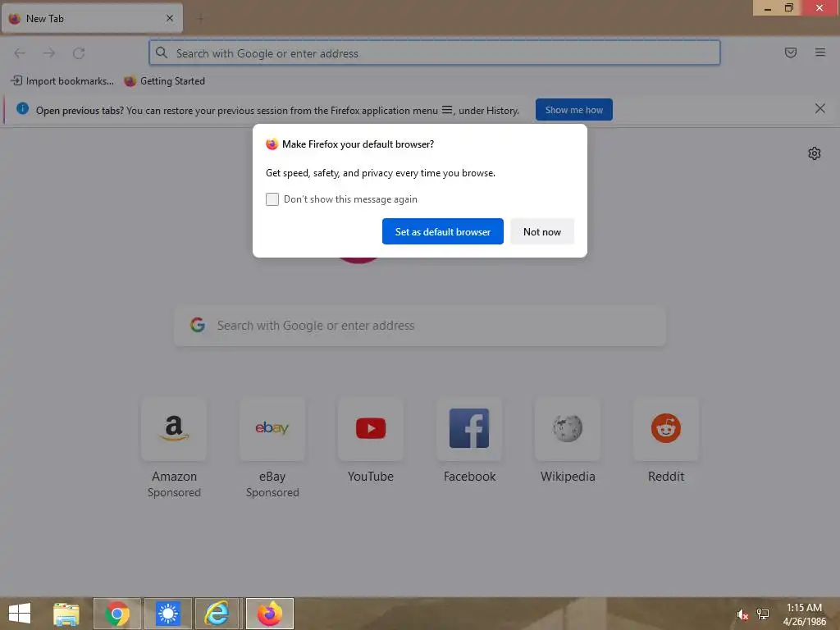Click the search magnifier in address bar
The image size is (840, 630).
pos(162,52)
